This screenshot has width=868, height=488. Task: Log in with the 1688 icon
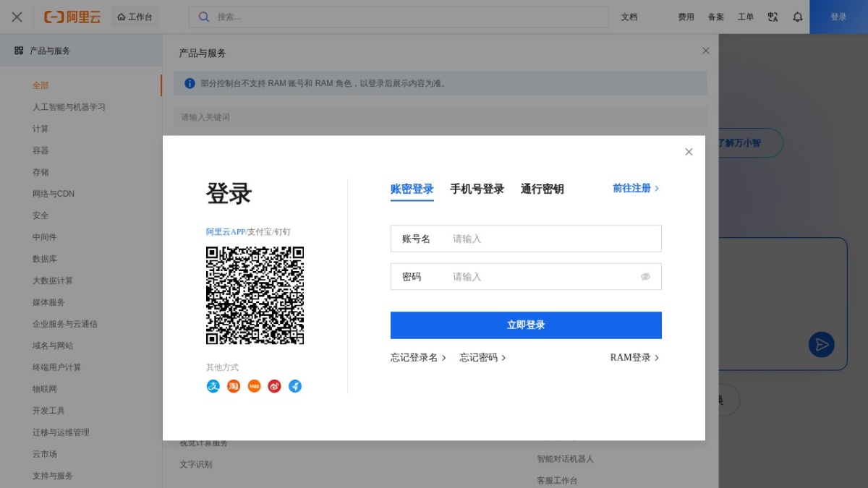click(x=254, y=386)
